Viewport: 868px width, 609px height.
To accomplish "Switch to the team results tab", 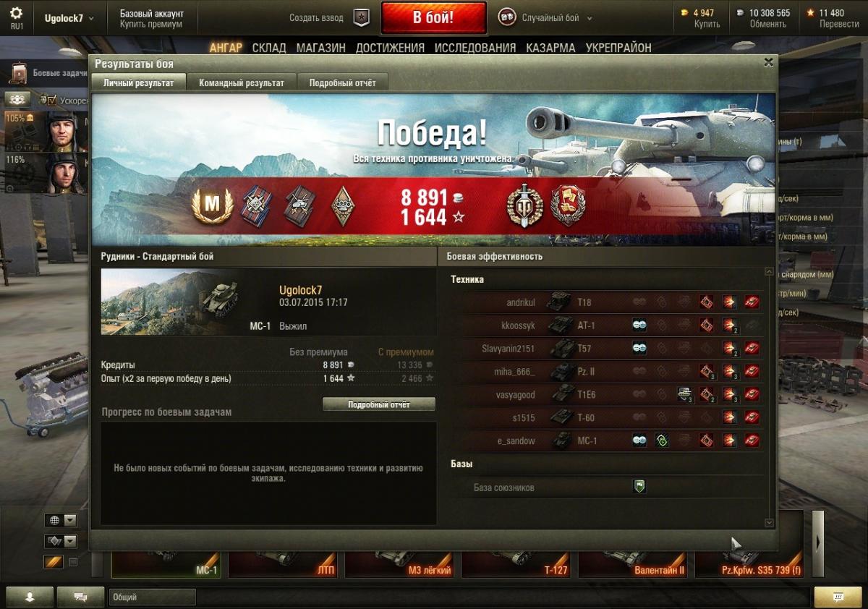I will pos(242,82).
